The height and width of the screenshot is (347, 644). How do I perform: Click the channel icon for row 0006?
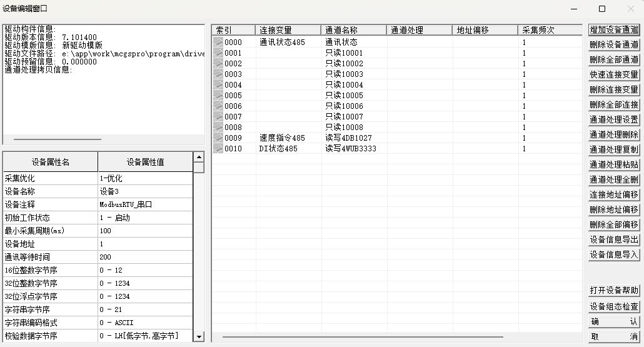218,106
